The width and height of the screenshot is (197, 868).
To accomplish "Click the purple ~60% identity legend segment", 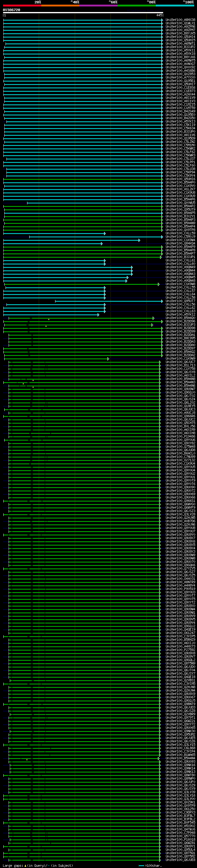I will (99, 6).
